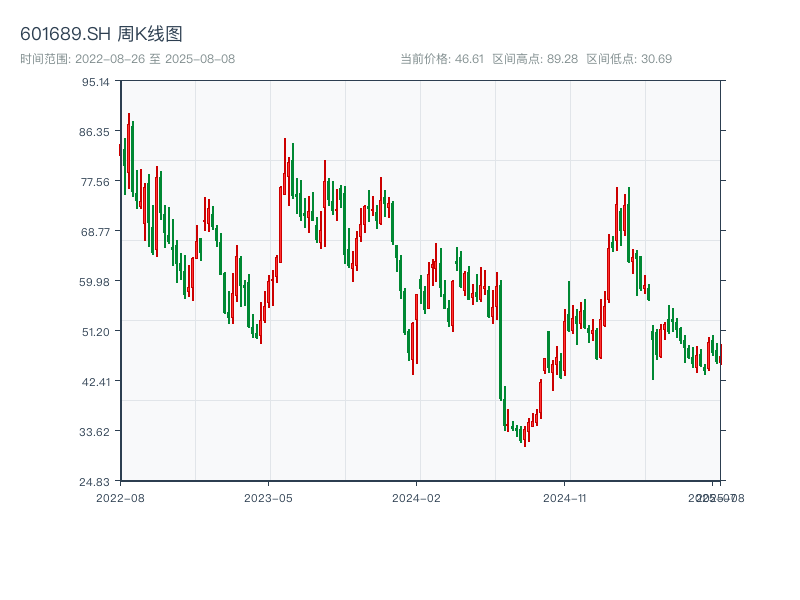
Task: Click the 2024-02 x-axis date label
Action: pyautogui.click(x=416, y=497)
